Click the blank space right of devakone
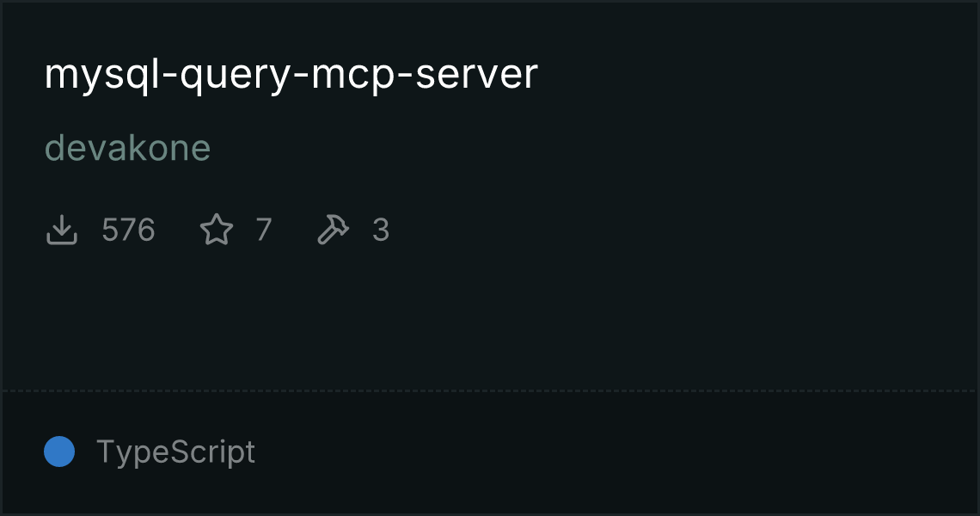 tap(562, 148)
